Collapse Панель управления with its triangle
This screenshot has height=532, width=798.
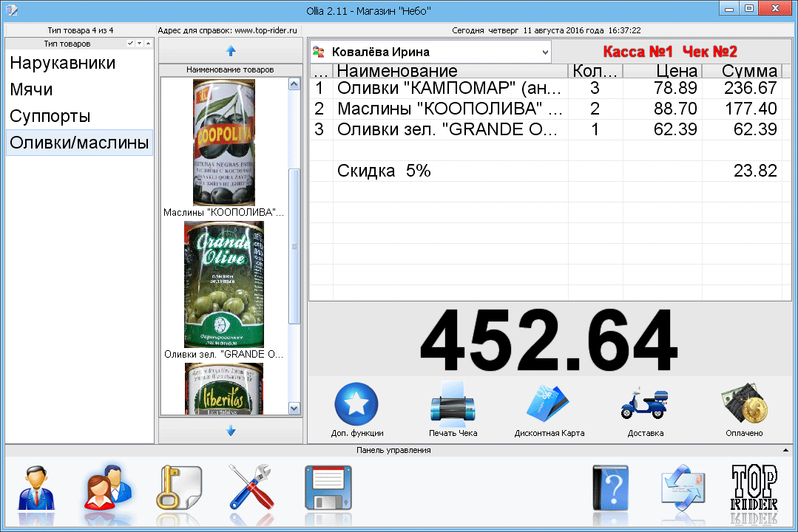tap(785, 450)
